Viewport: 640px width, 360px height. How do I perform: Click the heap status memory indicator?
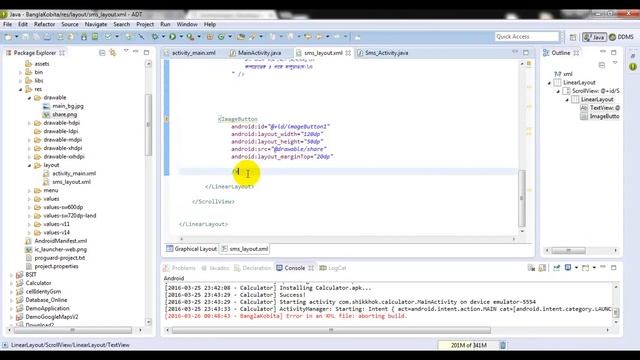tap(468, 345)
